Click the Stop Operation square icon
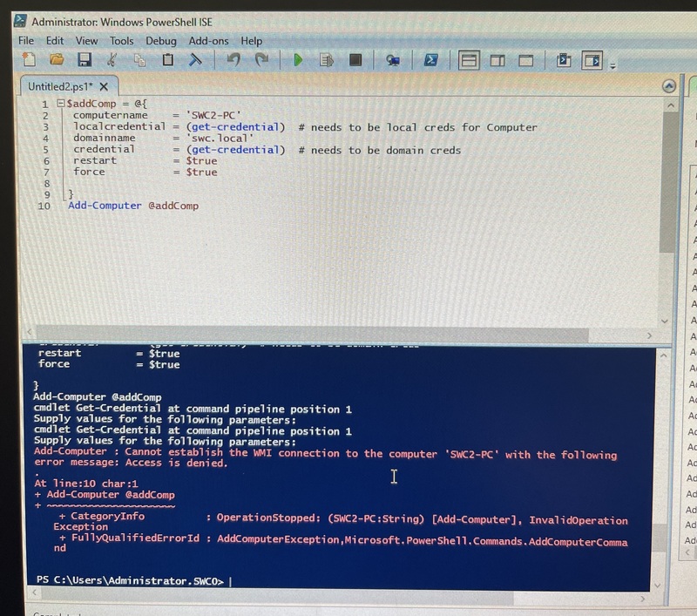 point(355,61)
